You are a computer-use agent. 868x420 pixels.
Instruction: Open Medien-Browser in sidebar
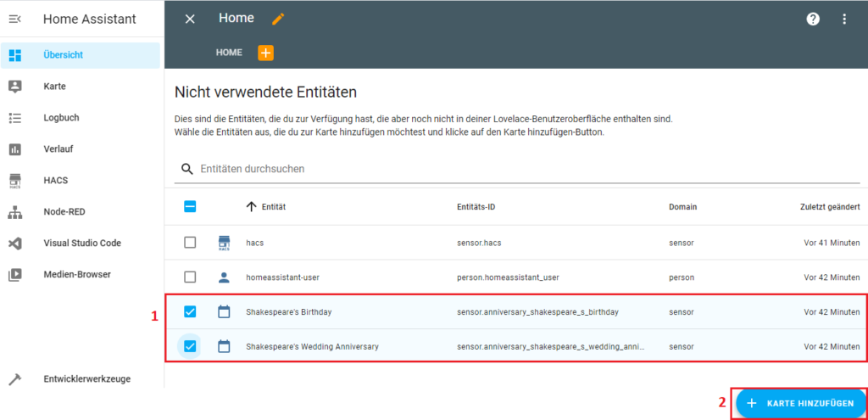pyautogui.click(x=76, y=274)
